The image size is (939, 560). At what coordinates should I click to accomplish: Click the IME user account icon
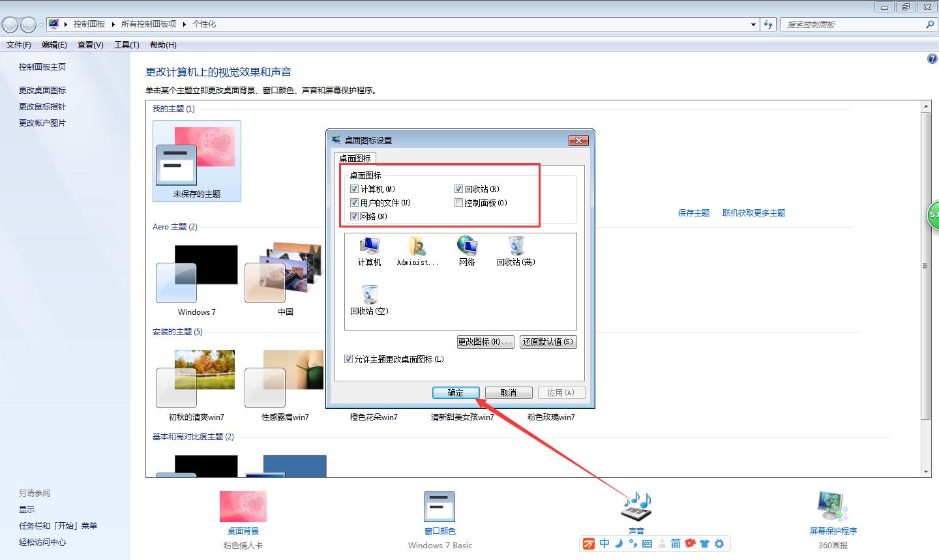click(x=662, y=544)
